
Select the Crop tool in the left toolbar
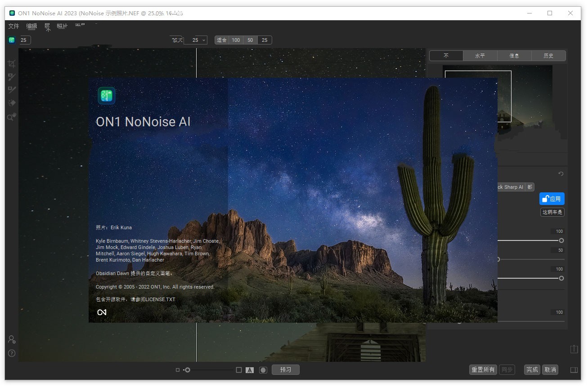click(12, 64)
